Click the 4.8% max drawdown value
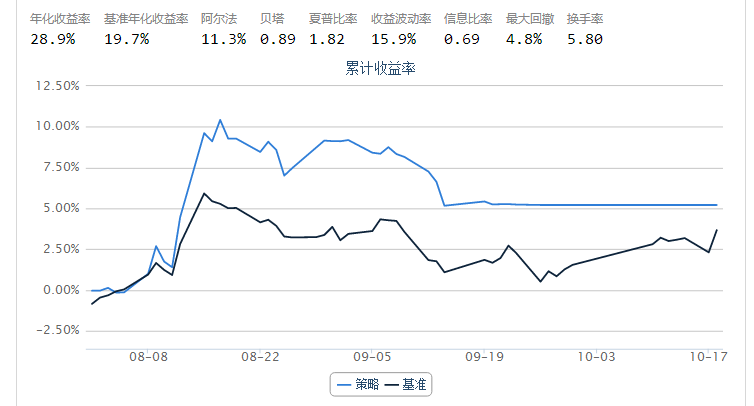This screenshot has width=754, height=406. (x=524, y=39)
